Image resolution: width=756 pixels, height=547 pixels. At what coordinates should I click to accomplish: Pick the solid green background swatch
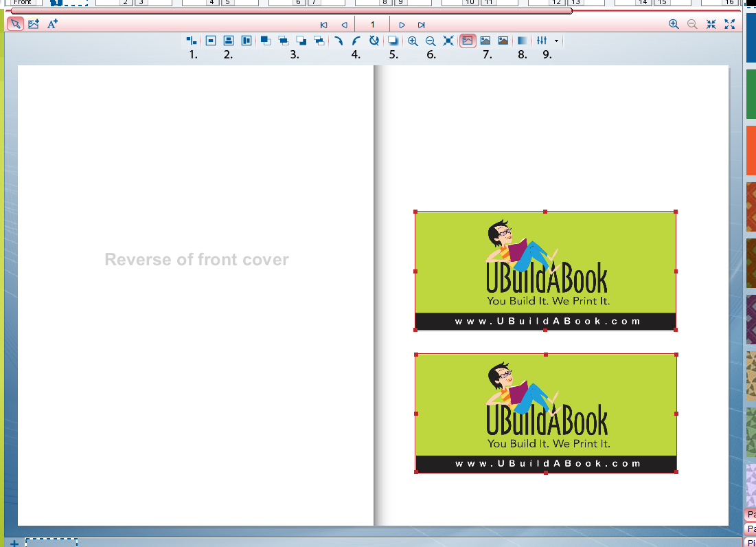[x=751, y=94]
